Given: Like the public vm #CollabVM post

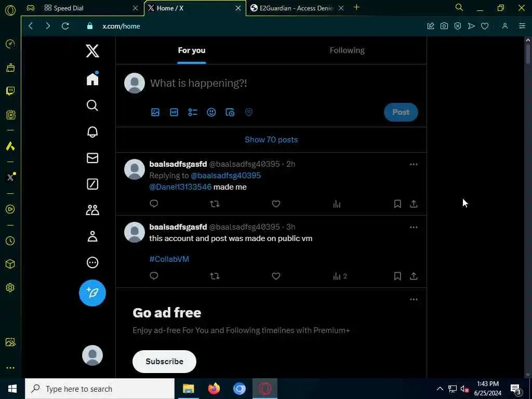Looking at the screenshot, I should click(276, 276).
